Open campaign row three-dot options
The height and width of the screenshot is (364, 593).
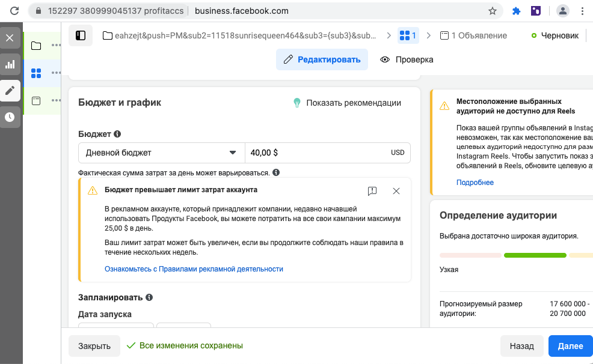(56, 45)
